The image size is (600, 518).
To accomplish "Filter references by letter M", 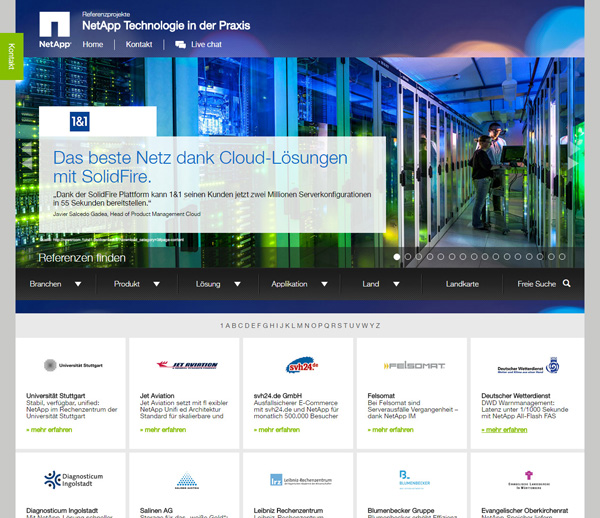I will point(300,326).
